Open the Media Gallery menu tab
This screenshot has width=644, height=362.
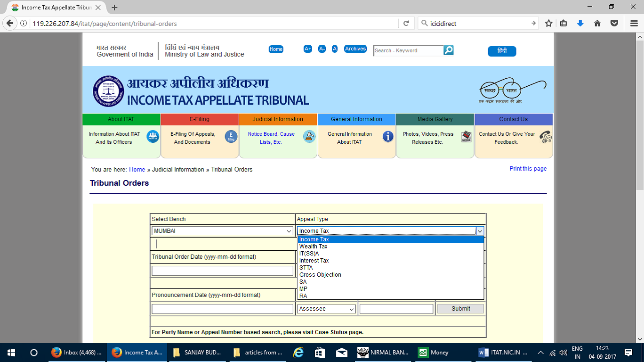(x=435, y=119)
